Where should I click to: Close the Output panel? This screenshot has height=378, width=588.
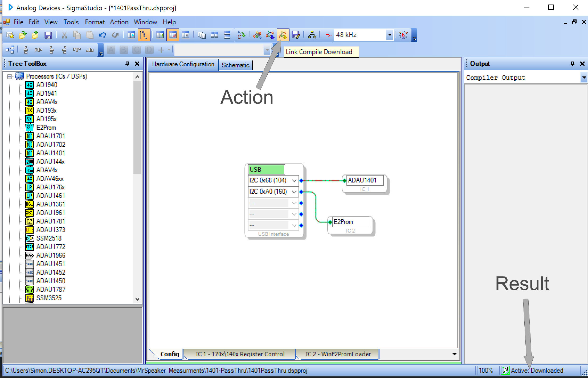coord(582,64)
